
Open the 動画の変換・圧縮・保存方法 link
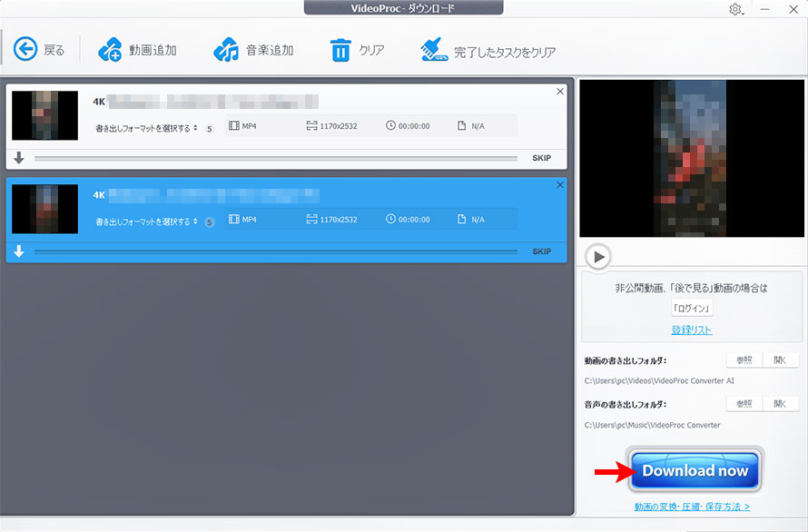(692, 507)
